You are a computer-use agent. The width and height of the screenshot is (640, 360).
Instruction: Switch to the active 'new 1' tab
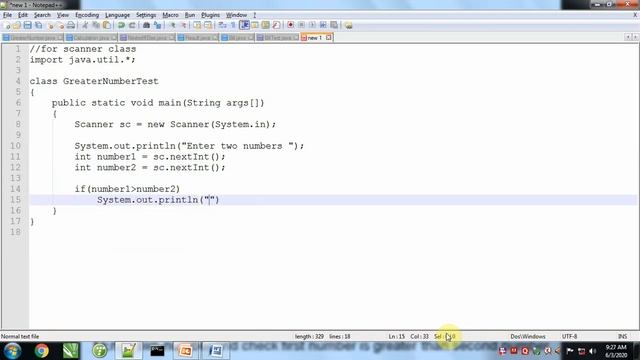coord(314,38)
